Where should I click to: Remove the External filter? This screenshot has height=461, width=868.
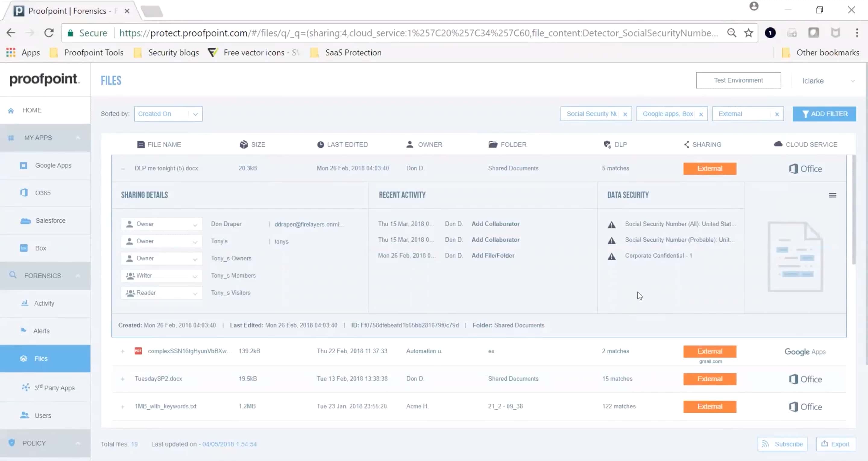[x=777, y=114]
